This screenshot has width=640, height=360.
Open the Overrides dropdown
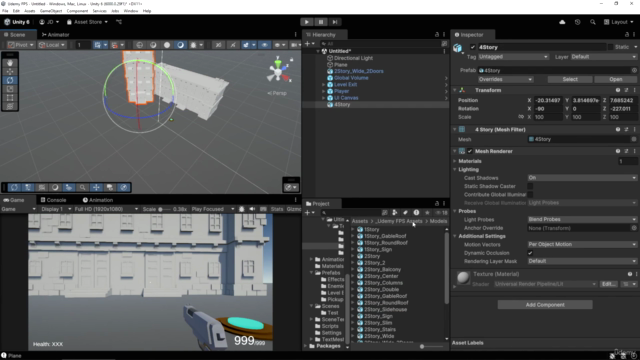pyautogui.click(x=505, y=79)
